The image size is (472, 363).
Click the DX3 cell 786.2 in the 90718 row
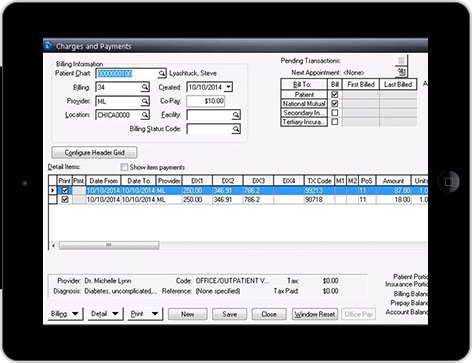click(258, 199)
